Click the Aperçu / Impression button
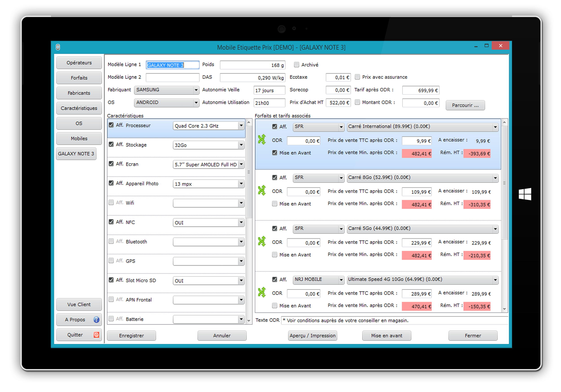561x392 pixels. tap(312, 336)
